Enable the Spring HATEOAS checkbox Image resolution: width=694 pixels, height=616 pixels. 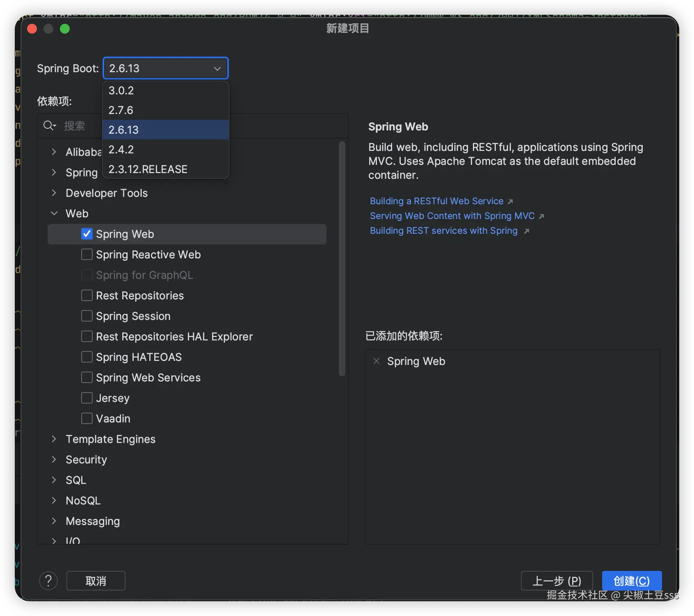point(87,357)
